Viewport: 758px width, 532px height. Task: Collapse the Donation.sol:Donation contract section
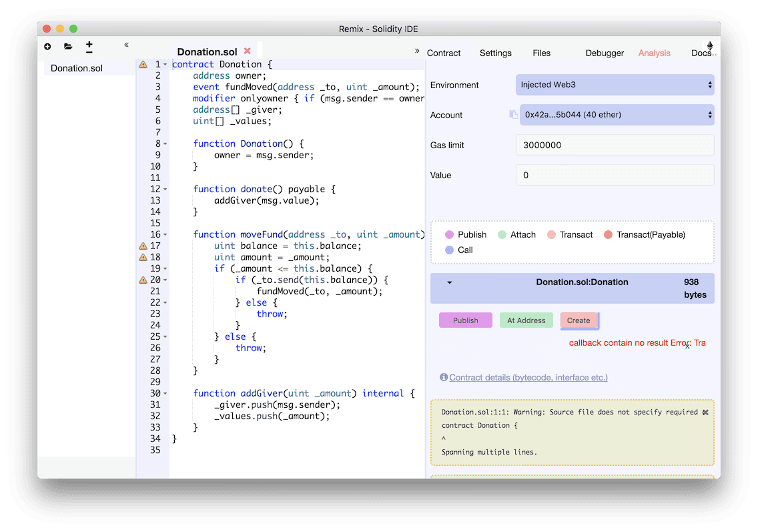point(448,282)
